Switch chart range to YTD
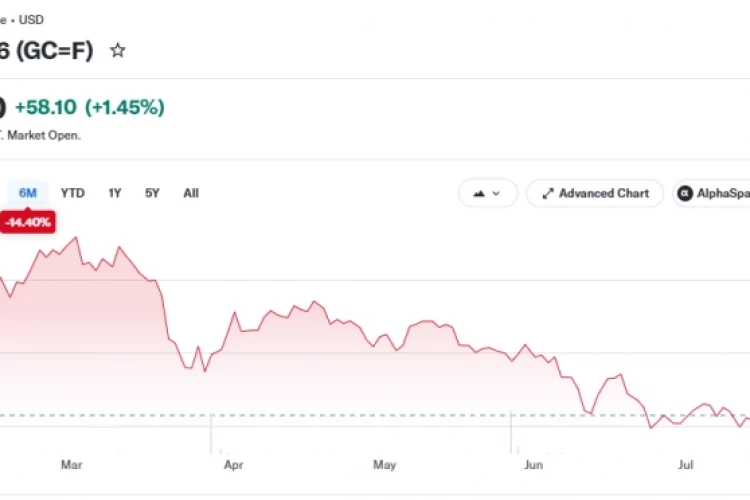Viewport: 750px width, 500px height. 73,193
